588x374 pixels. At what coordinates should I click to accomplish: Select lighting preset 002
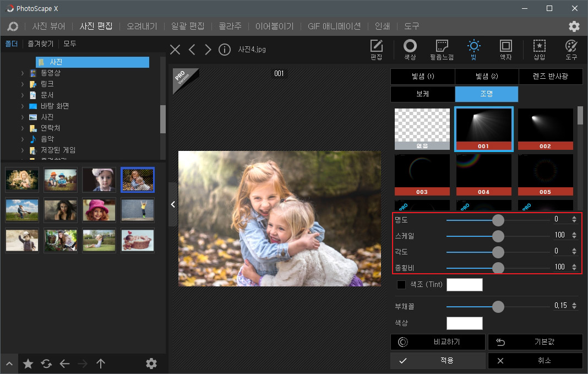point(545,129)
